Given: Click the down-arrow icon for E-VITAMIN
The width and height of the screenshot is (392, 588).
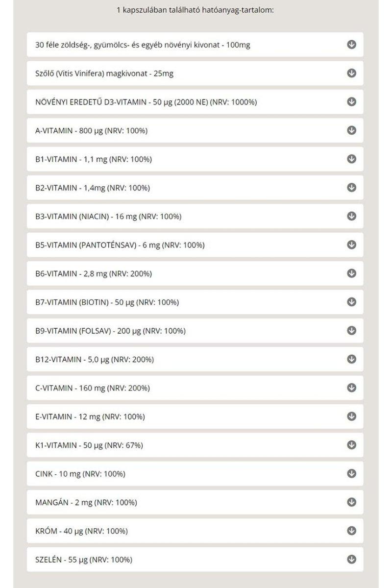Looking at the screenshot, I should (351, 416).
